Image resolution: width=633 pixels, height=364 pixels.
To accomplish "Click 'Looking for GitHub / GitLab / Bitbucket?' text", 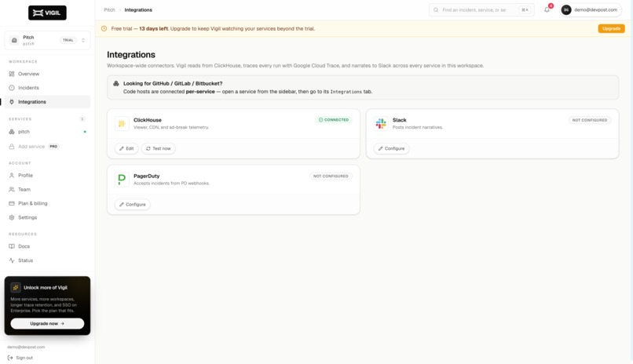I will point(173,83).
